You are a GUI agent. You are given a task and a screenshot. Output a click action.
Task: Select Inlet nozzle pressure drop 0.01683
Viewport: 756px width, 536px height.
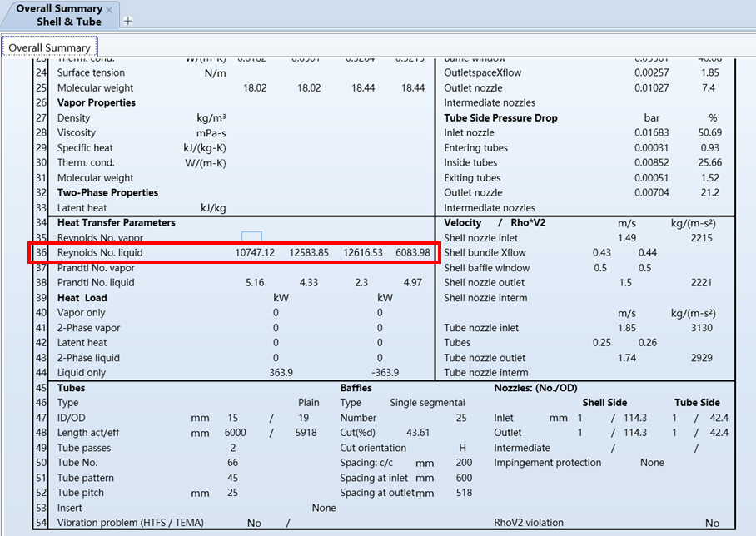pos(651,132)
